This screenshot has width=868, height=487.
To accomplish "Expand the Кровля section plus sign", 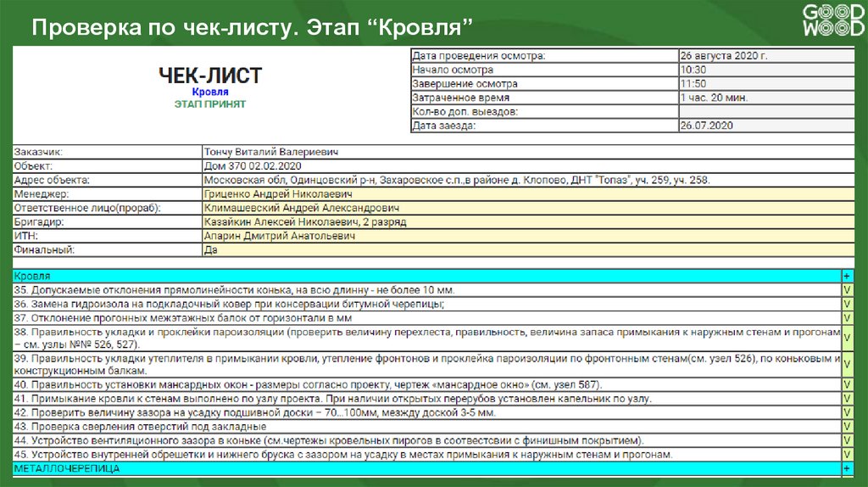I will (847, 276).
